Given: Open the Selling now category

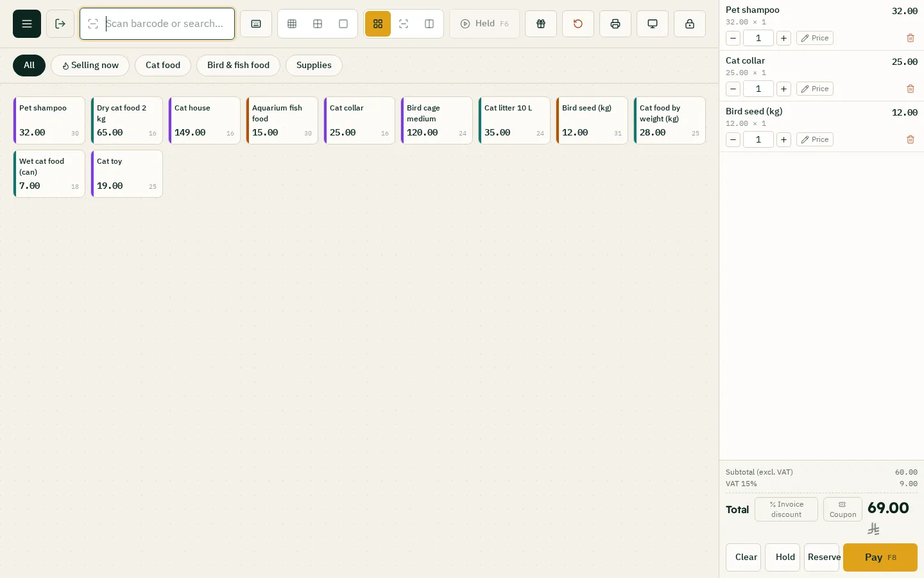Looking at the screenshot, I should click(x=90, y=66).
